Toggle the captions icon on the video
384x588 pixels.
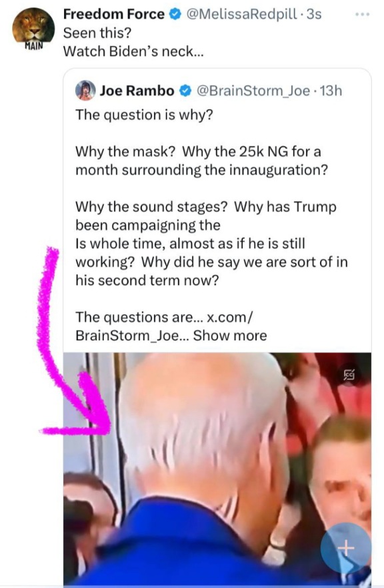[349, 374]
